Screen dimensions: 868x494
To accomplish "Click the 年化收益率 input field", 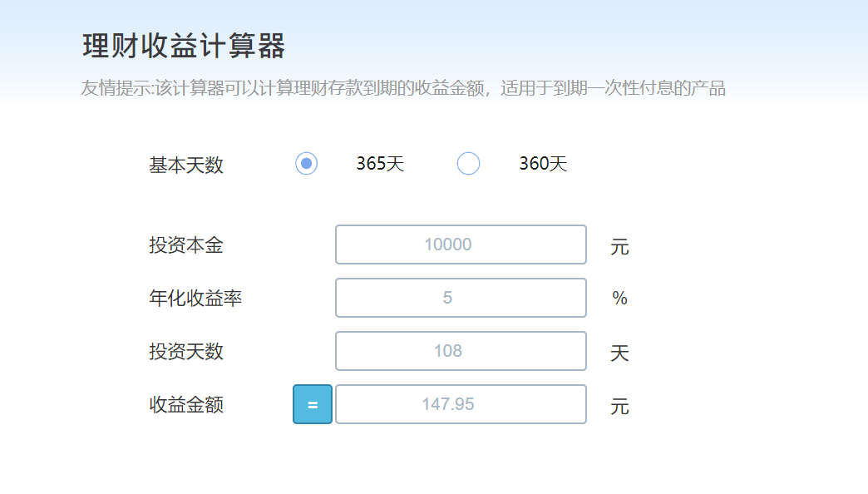I will [461, 298].
